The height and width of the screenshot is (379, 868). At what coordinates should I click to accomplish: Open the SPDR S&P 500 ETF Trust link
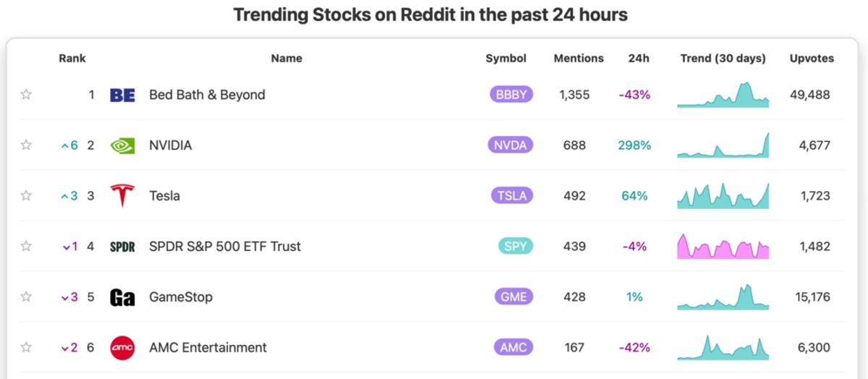(x=224, y=247)
